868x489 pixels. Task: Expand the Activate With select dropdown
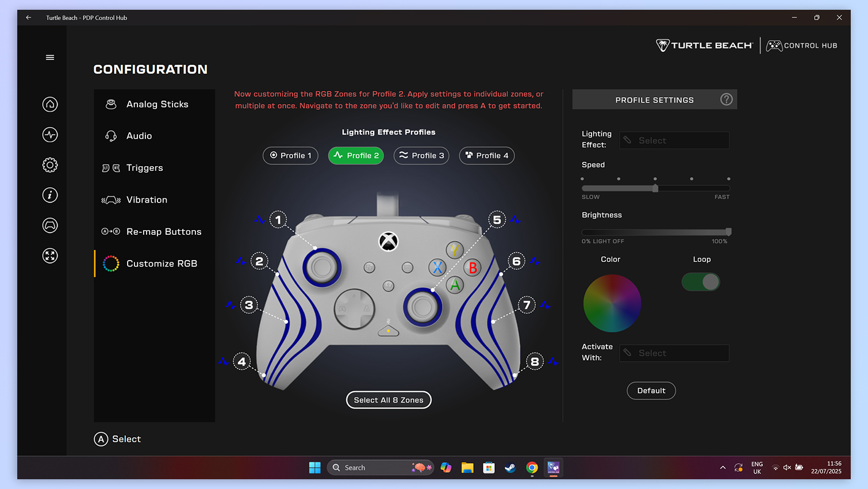click(x=674, y=353)
